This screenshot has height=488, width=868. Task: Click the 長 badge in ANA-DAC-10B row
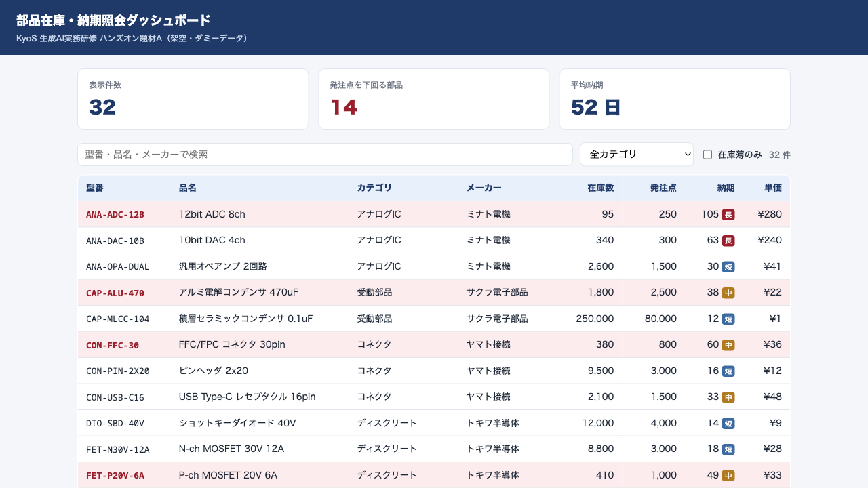728,241
